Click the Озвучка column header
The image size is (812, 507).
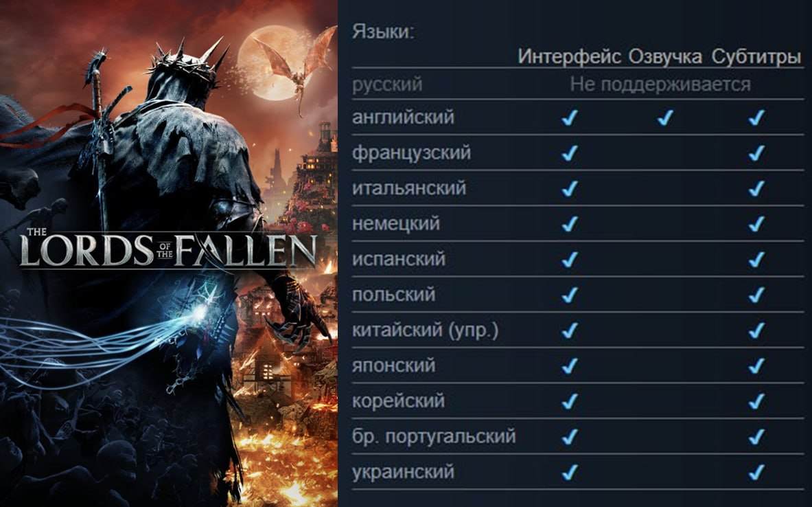[x=665, y=56]
